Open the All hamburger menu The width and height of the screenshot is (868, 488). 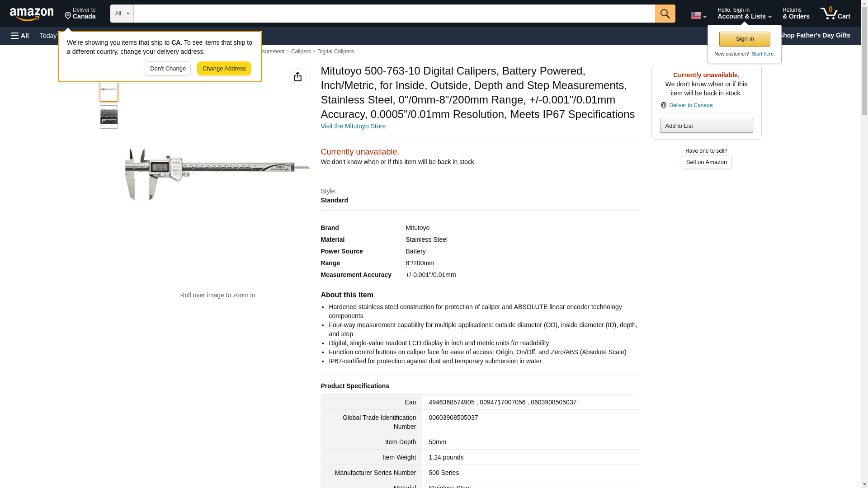point(20,36)
